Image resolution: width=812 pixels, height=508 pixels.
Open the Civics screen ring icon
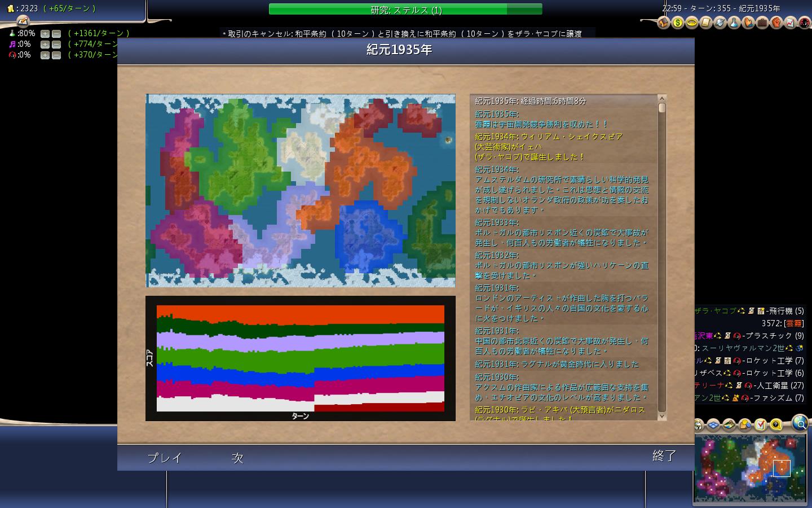(692, 23)
